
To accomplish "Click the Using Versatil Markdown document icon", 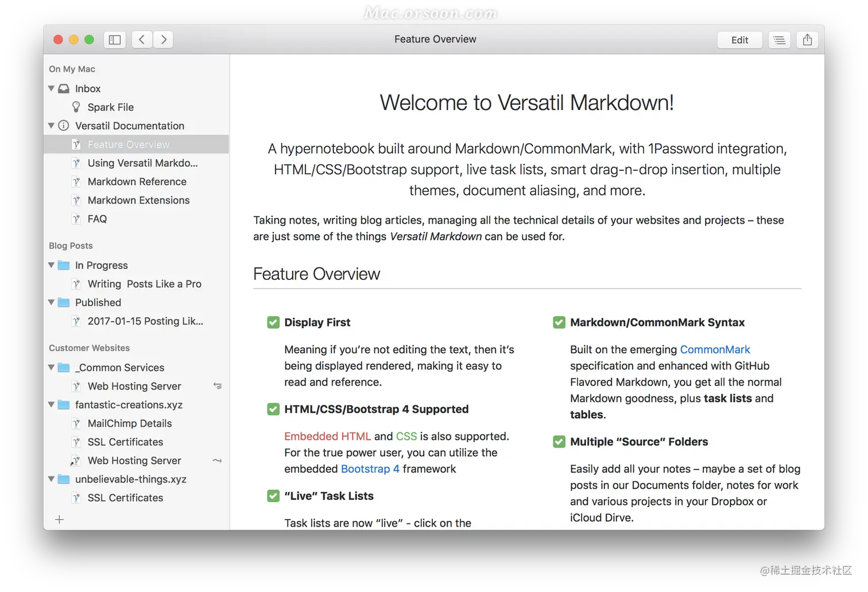I will pos(76,163).
